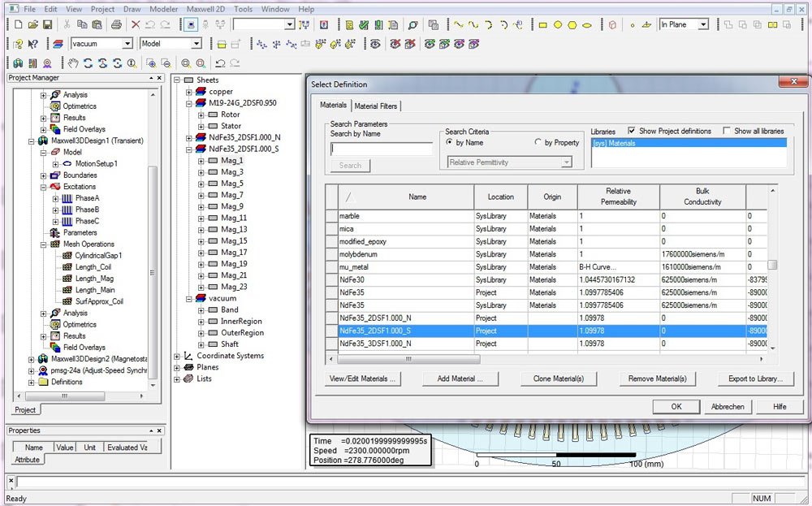Click the Clone Material(s) button
The height and width of the screenshot is (506, 812).
click(558, 378)
